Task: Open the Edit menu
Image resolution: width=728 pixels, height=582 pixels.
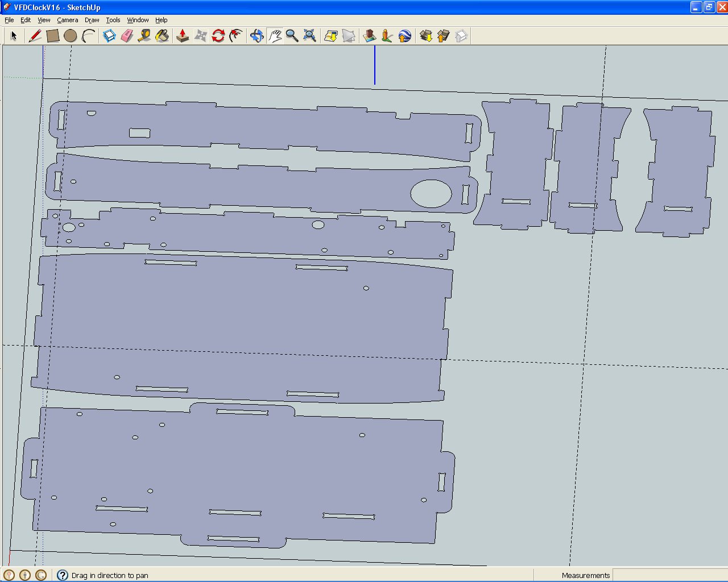Action: tap(26, 20)
